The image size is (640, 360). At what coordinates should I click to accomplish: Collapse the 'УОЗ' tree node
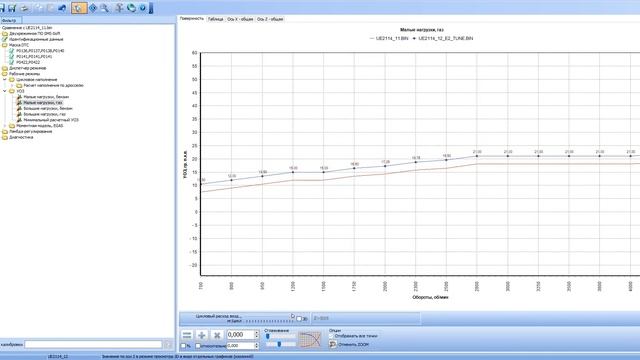tap(5, 91)
